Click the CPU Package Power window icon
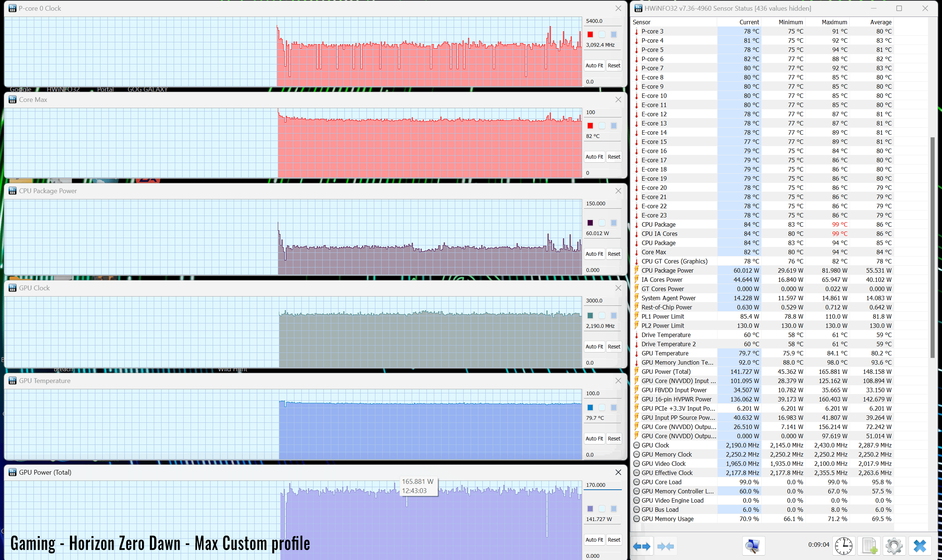The image size is (942, 560). [13, 191]
